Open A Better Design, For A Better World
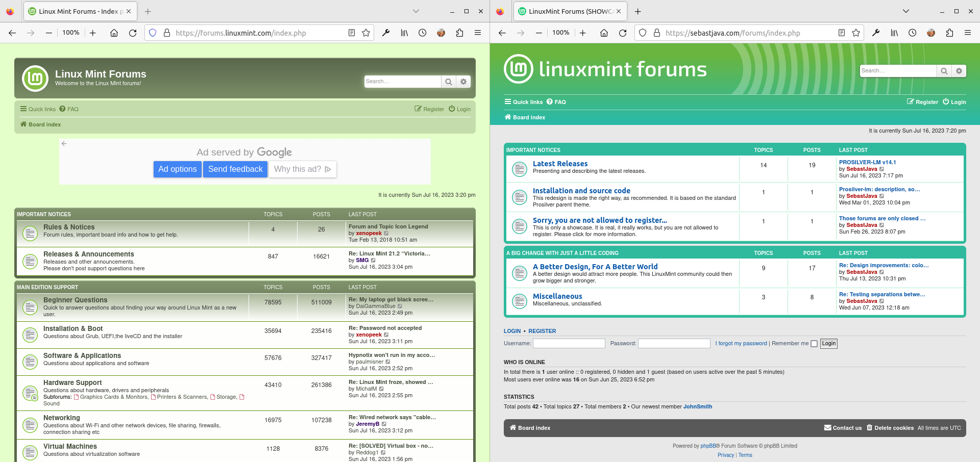 point(595,267)
